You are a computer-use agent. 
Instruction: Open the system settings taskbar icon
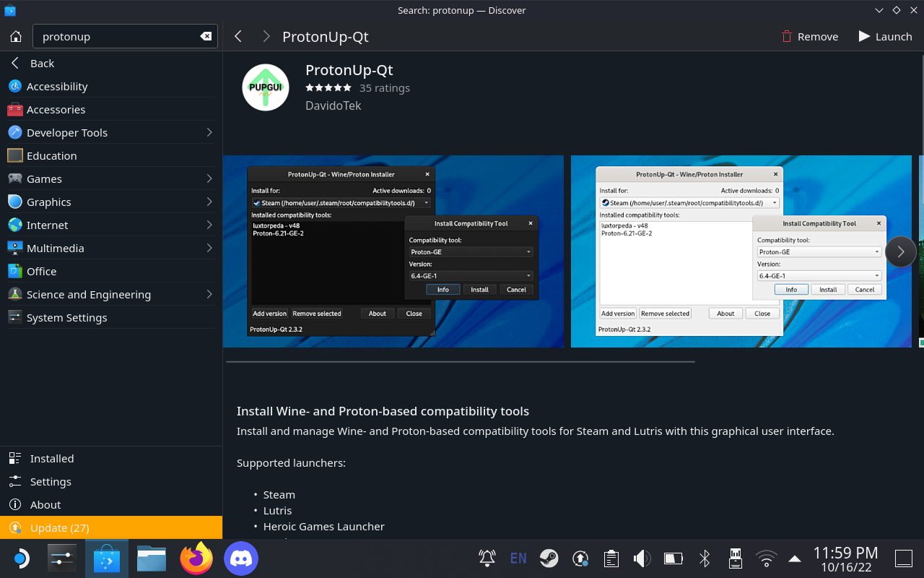point(62,558)
